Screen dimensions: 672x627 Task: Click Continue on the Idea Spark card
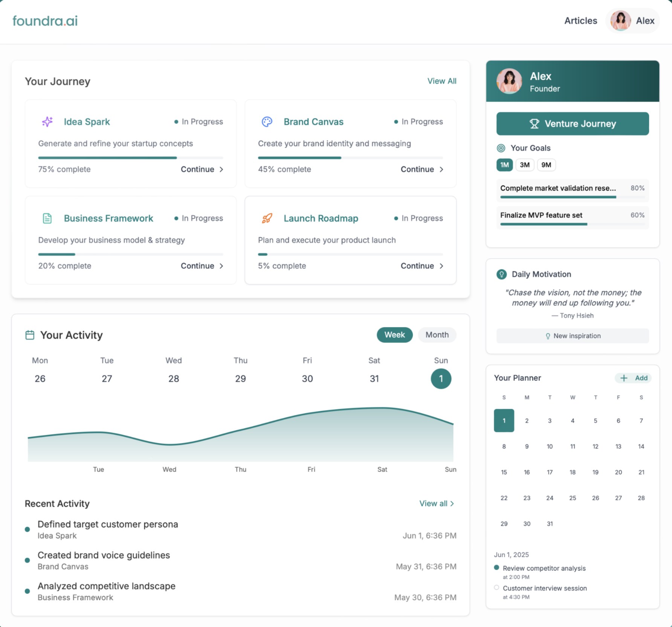tap(202, 169)
